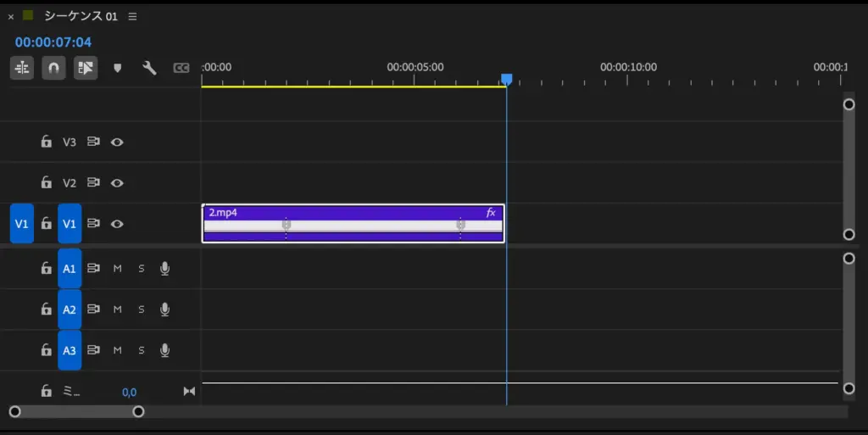Mute audio track A2

118,310
